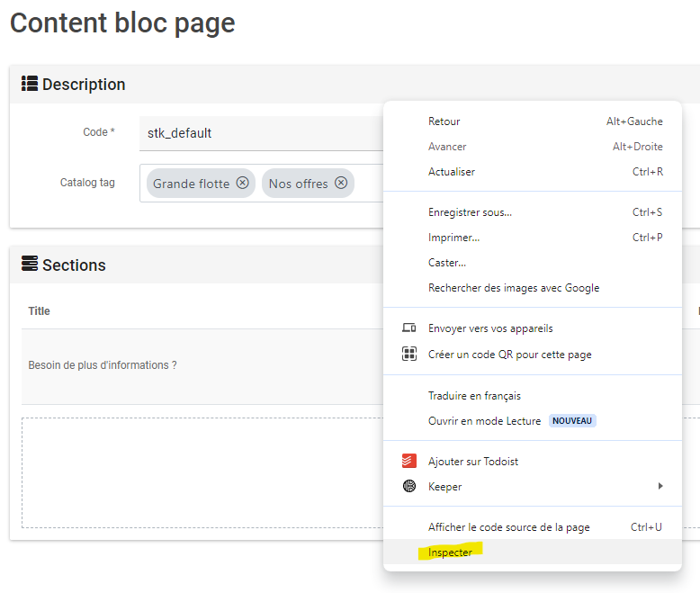Open the Besoin de plus d'informations section row

(202, 366)
